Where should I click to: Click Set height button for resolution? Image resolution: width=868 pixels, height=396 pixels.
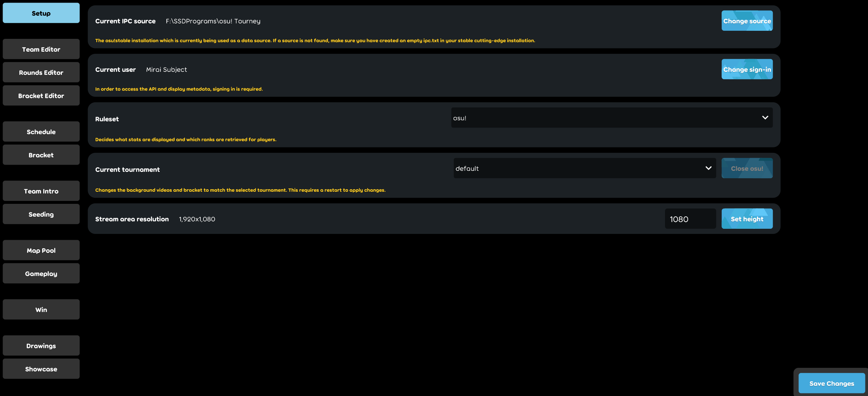[747, 218]
